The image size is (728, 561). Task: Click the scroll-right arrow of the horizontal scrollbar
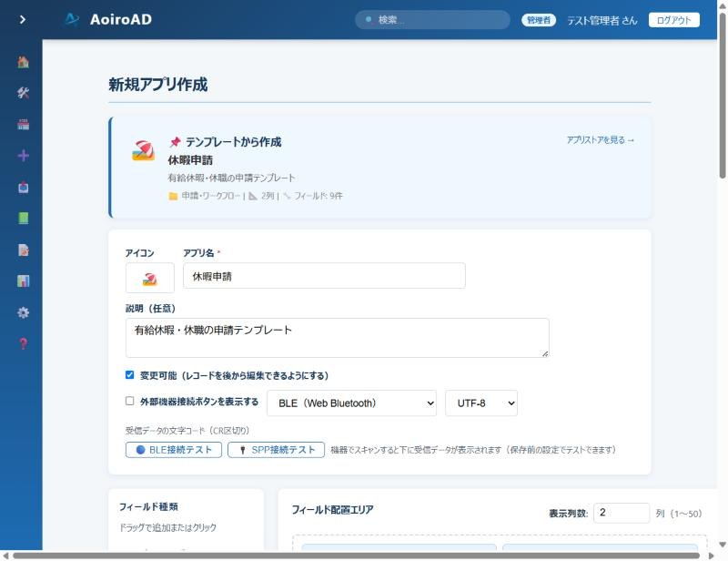(x=711, y=556)
